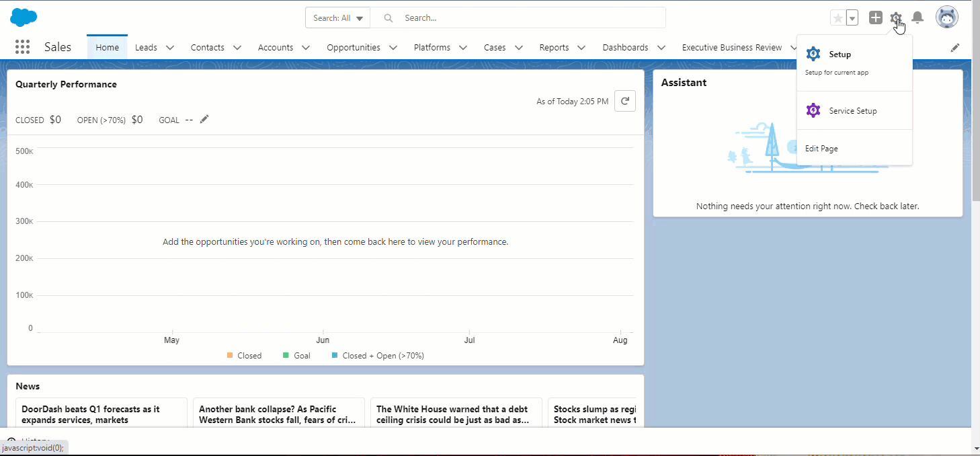Image resolution: width=980 pixels, height=456 pixels.
Task: Open the Search: All scope dropdown
Action: (x=337, y=18)
